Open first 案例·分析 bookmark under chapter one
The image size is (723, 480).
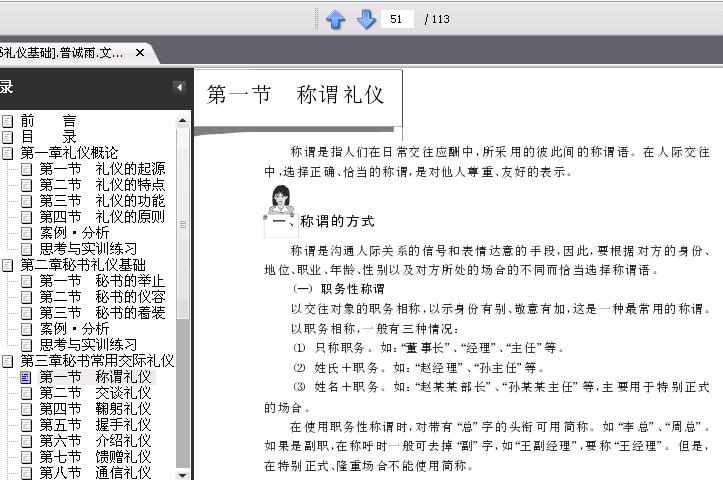tap(74, 233)
